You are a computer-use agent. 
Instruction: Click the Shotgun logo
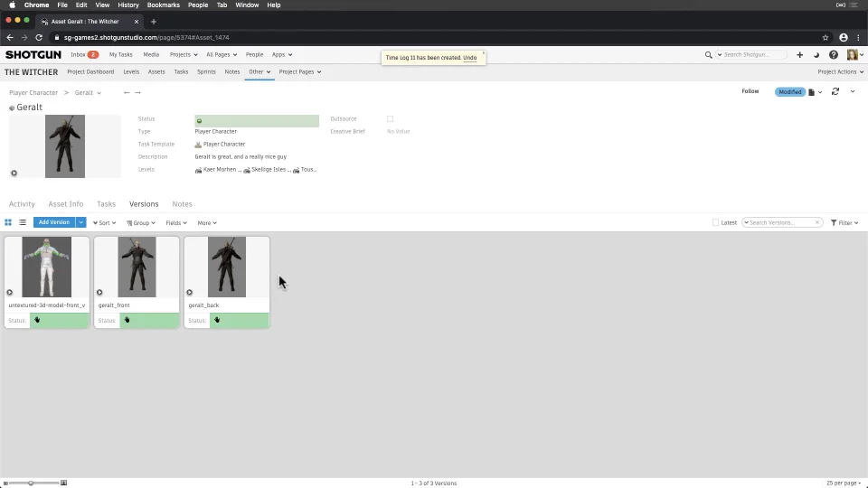click(x=33, y=55)
